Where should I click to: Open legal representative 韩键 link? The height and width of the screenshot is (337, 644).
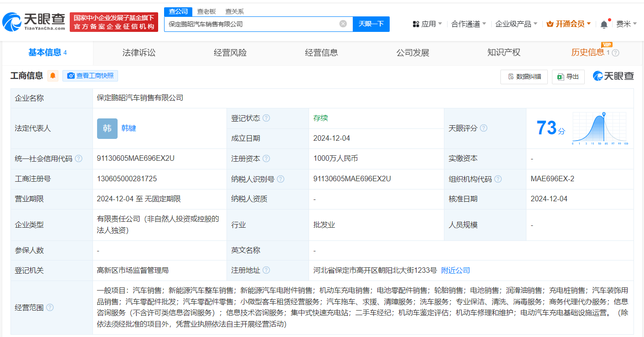pos(129,128)
